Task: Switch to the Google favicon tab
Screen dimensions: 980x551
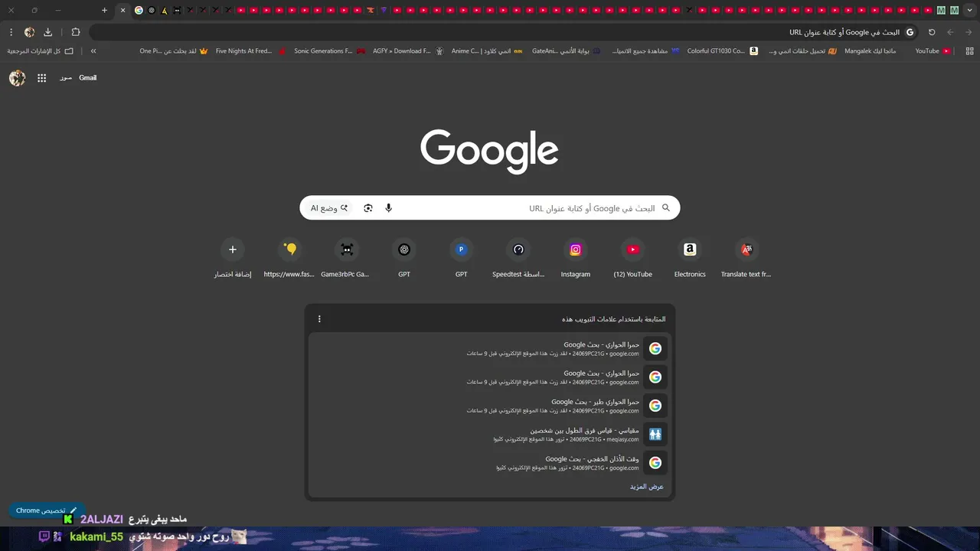Action: coord(139,10)
